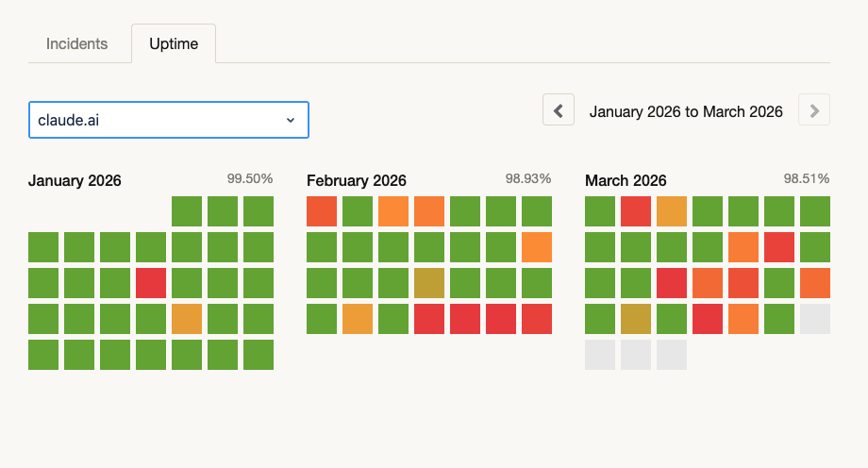Click the red January 14 day square

click(x=151, y=283)
